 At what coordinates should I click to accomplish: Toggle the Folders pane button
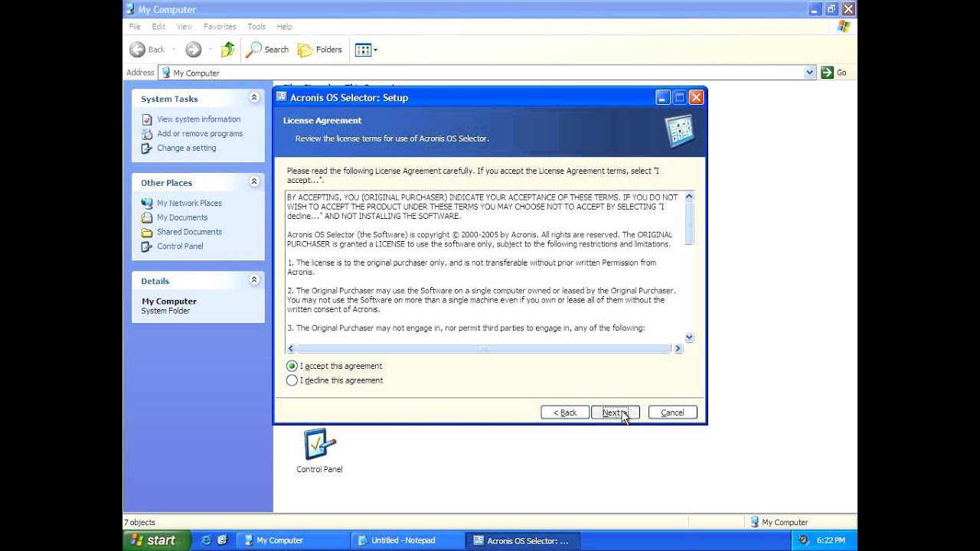[320, 50]
